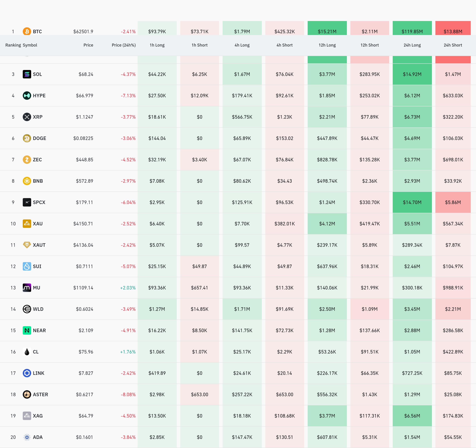
Task: Click the DOGE coin icon
Action: 27,138
